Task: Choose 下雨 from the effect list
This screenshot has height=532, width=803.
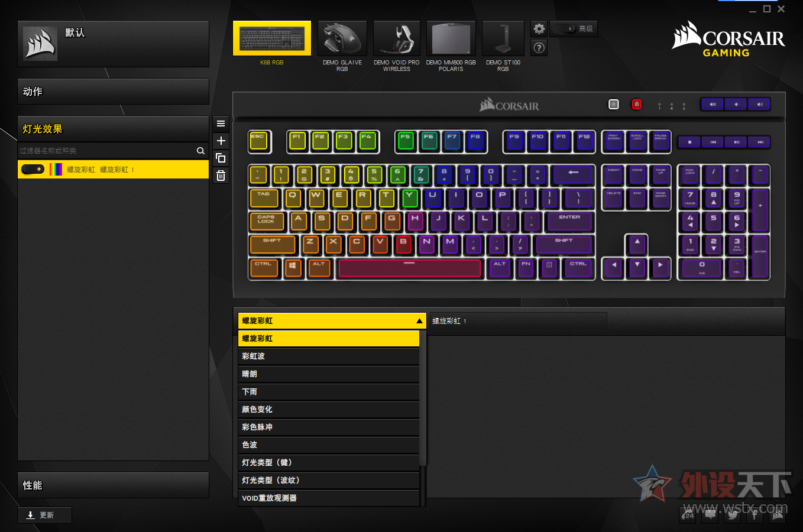Action: click(329, 392)
